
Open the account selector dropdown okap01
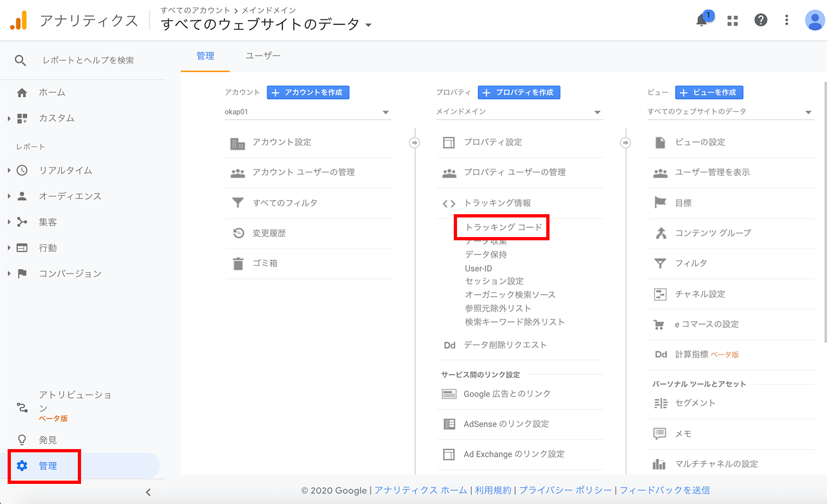pyautogui.click(x=307, y=112)
